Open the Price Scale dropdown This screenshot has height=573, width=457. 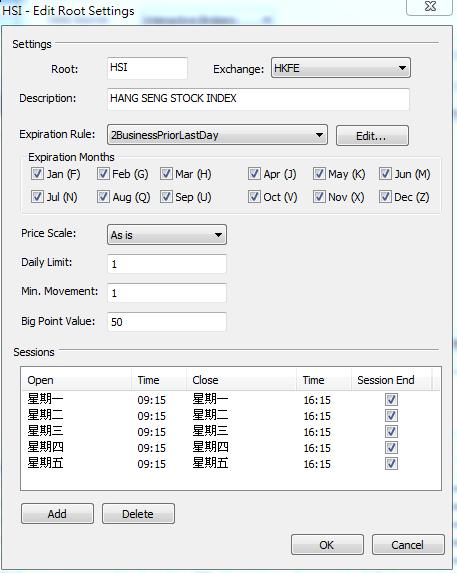click(167, 235)
